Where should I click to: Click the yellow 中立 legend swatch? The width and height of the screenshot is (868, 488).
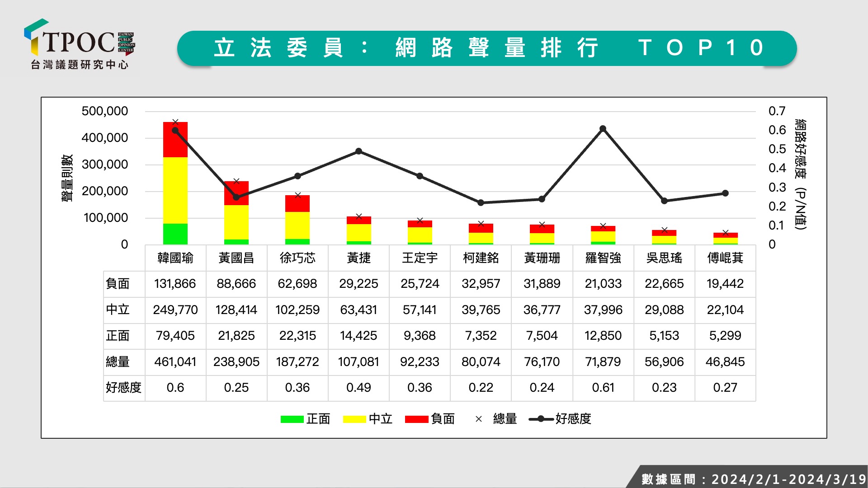[354, 419]
